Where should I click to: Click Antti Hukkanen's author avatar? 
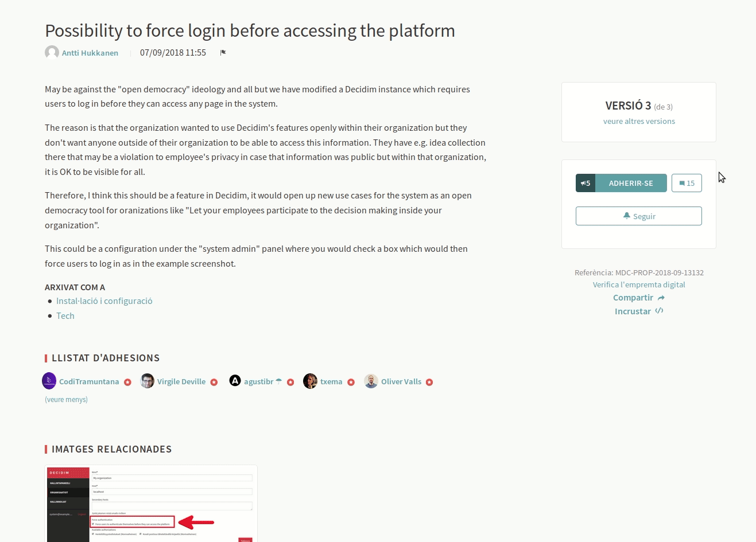click(52, 53)
